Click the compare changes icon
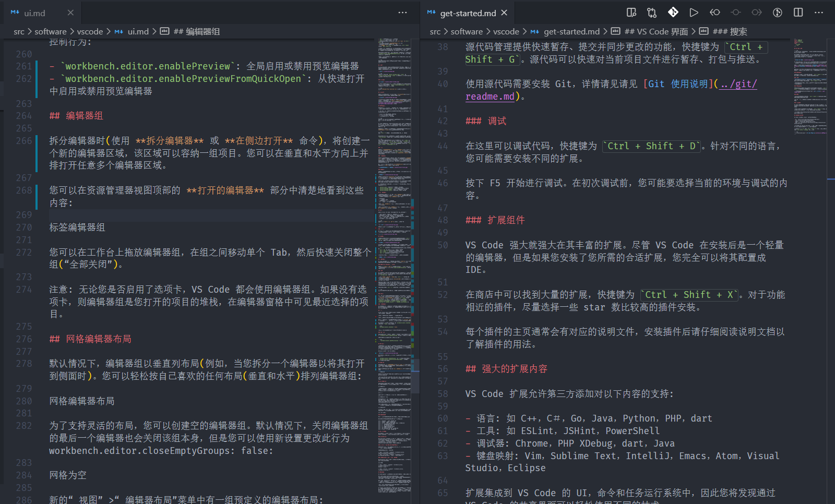This screenshot has width=835, height=504. (x=651, y=13)
